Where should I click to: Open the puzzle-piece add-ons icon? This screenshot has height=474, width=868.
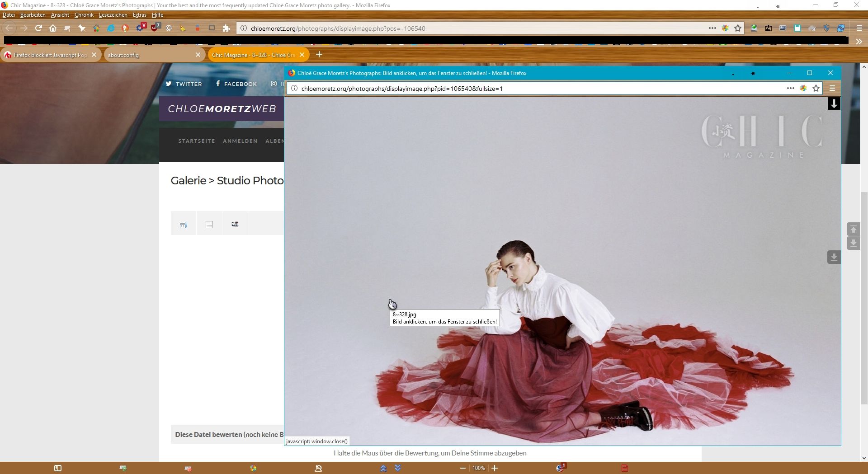coord(226,28)
